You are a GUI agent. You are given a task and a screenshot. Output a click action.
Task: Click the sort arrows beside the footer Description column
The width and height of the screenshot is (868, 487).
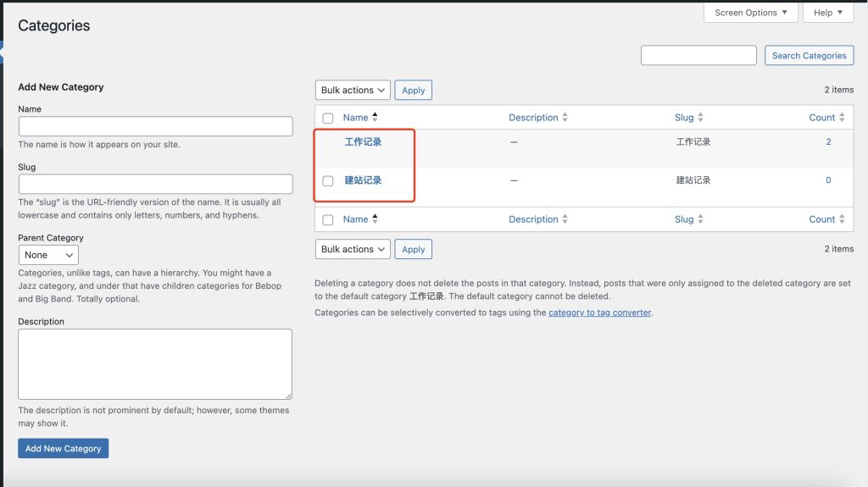(565, 219)
